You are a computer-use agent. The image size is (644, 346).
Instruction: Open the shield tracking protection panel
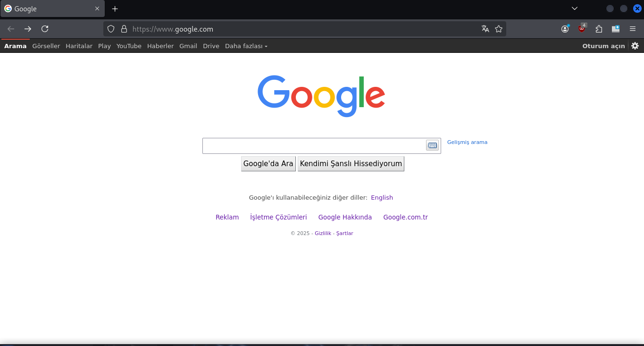[x=111, y=29]
